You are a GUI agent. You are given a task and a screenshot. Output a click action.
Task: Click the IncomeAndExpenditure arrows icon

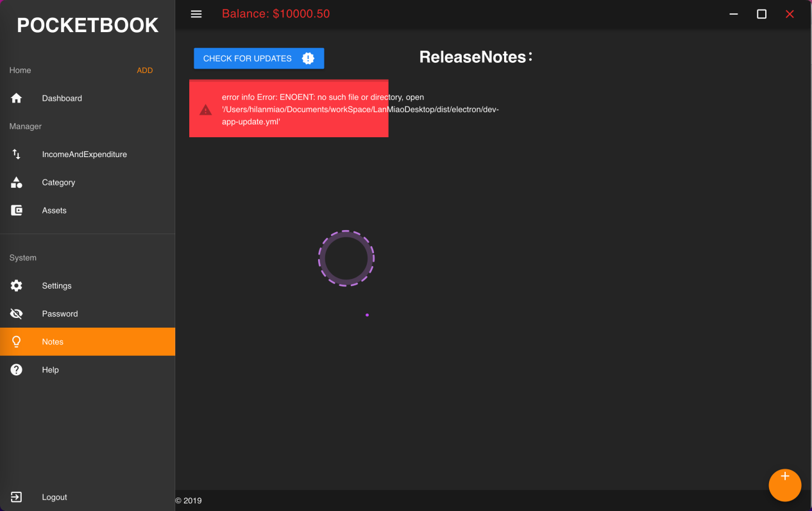[x=17, y=155]
